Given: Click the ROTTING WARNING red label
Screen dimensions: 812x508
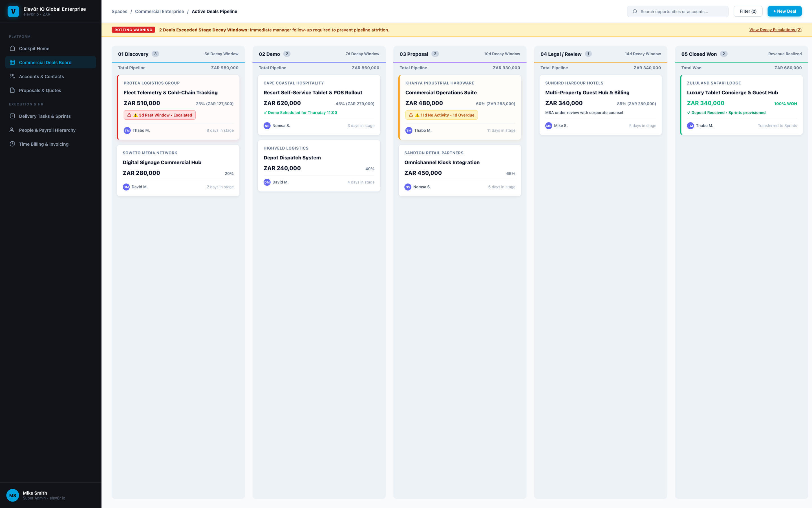Looking at the screenshot, I should pyautogui.click(x=133, y=30).
